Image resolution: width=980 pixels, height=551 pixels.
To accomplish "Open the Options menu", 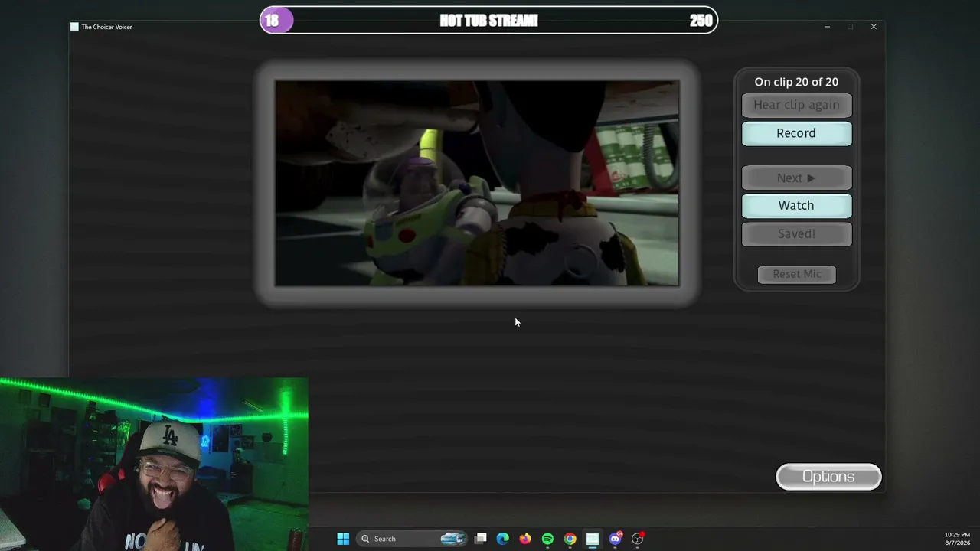I will [x=828, y=477].
